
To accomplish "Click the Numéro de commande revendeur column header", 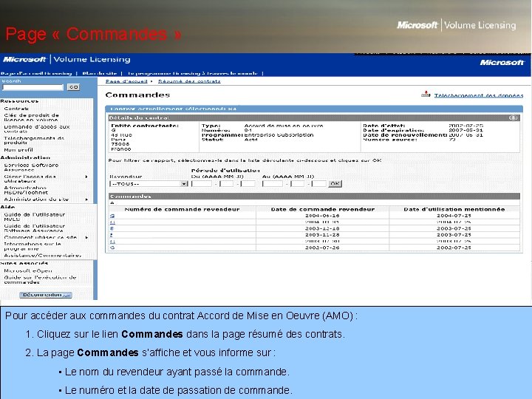I will (x=182, y=209).
